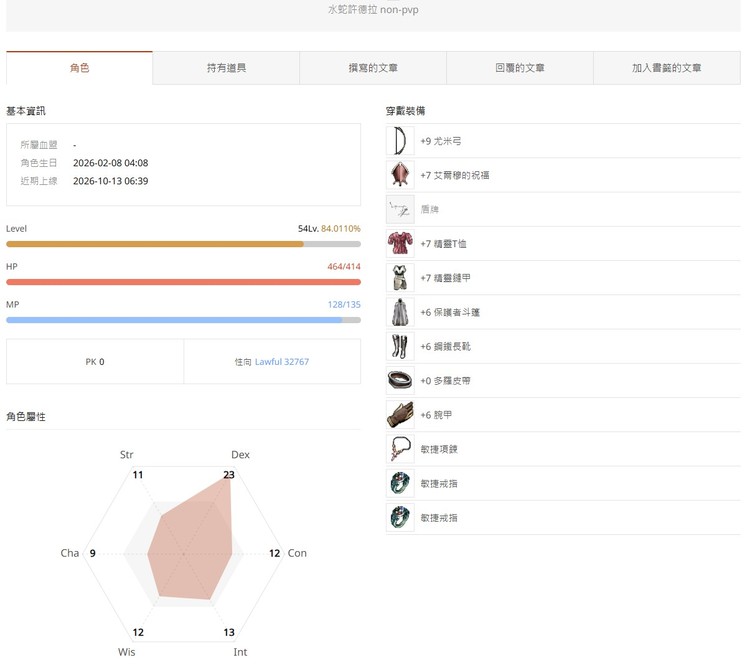Open the 角色 tab
This screenshot has height=665, width=750.
(x=79, y=68)
